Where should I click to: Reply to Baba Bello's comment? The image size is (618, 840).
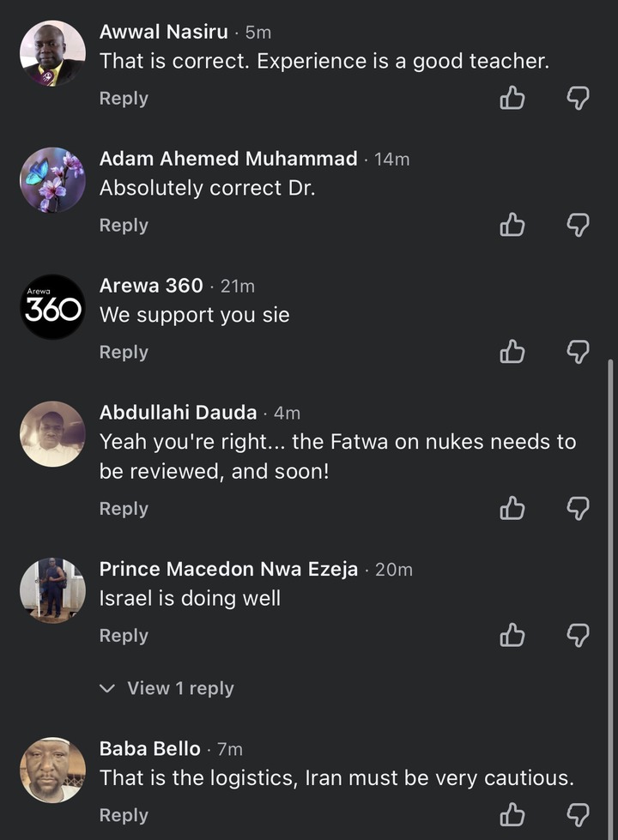(124, 815)
